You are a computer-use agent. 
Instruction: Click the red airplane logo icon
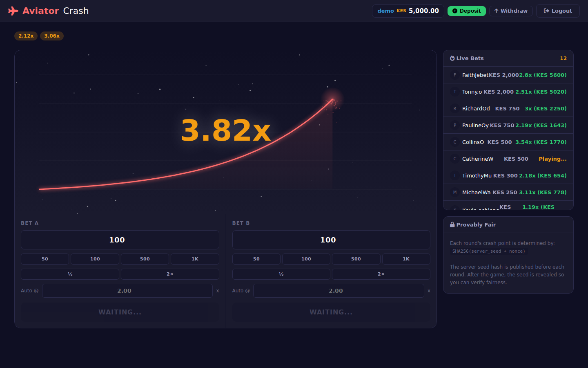(13, 11)
